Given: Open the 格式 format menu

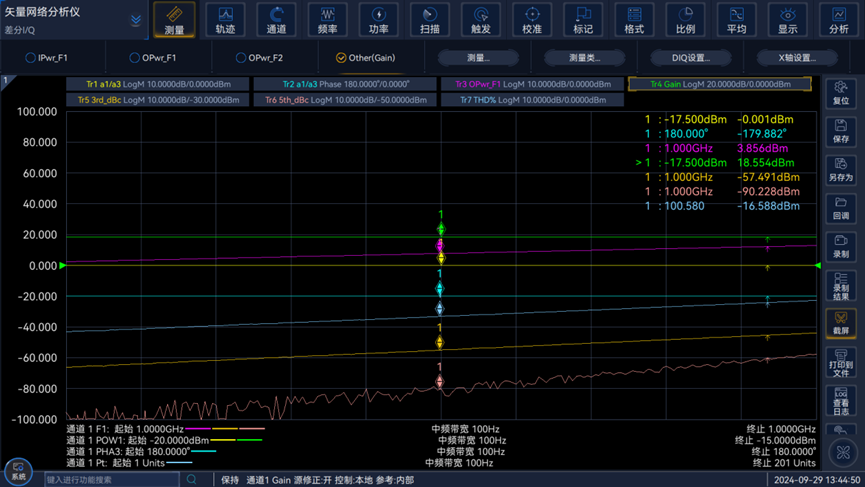Looking at the screenshot, I should coord(634,20).
